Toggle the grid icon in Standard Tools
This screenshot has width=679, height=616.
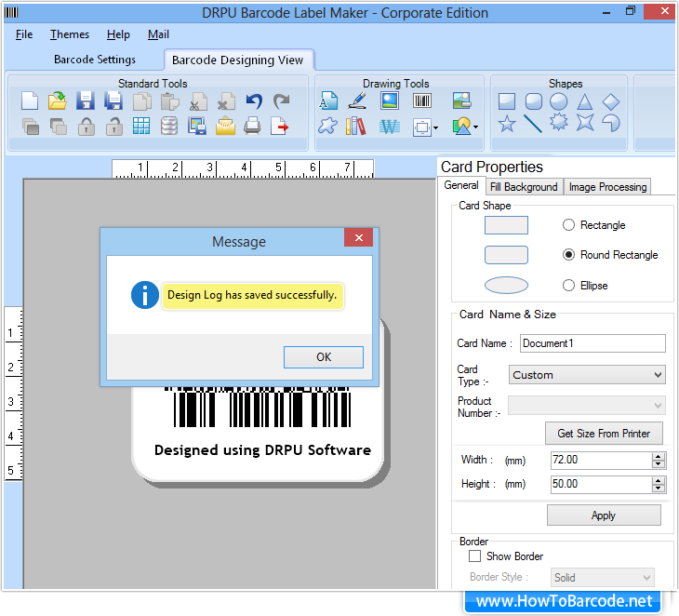(141, 126)
